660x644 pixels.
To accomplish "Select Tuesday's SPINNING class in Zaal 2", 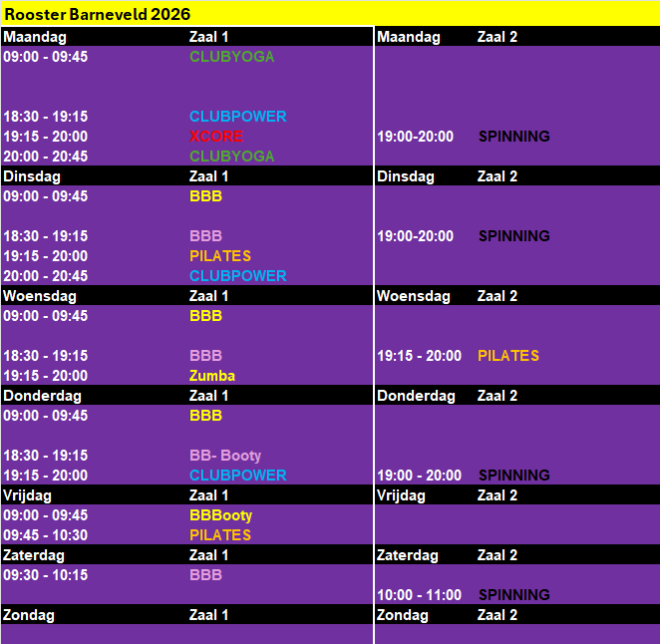I will 513,236.
